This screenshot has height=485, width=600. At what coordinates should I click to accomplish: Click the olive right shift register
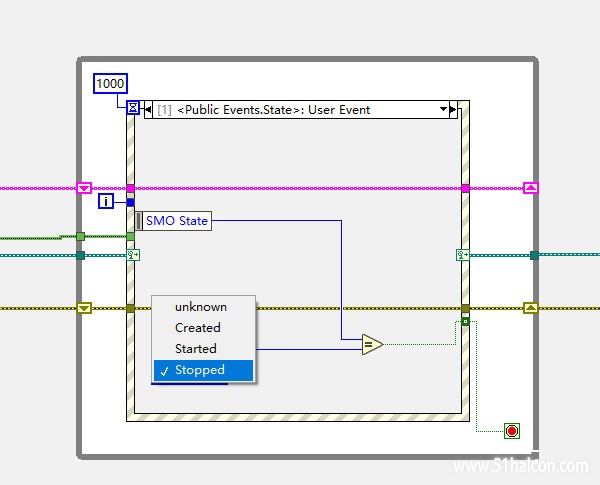(531, 308)
